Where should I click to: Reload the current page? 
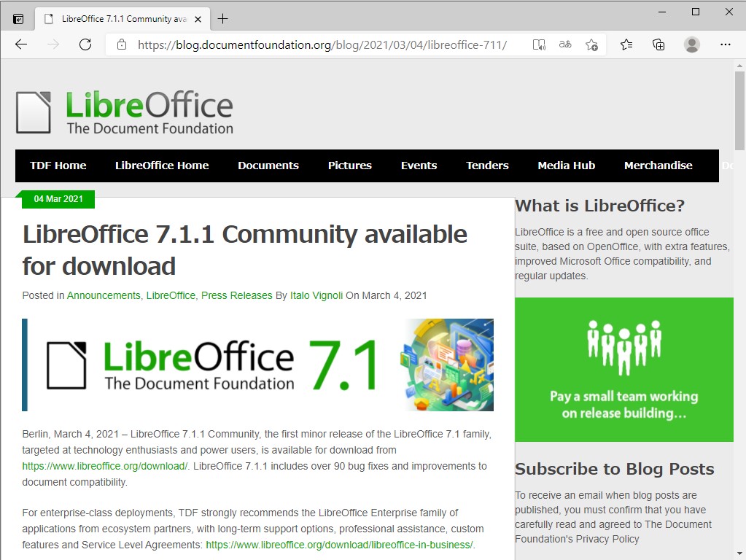[x=85, y=44]
